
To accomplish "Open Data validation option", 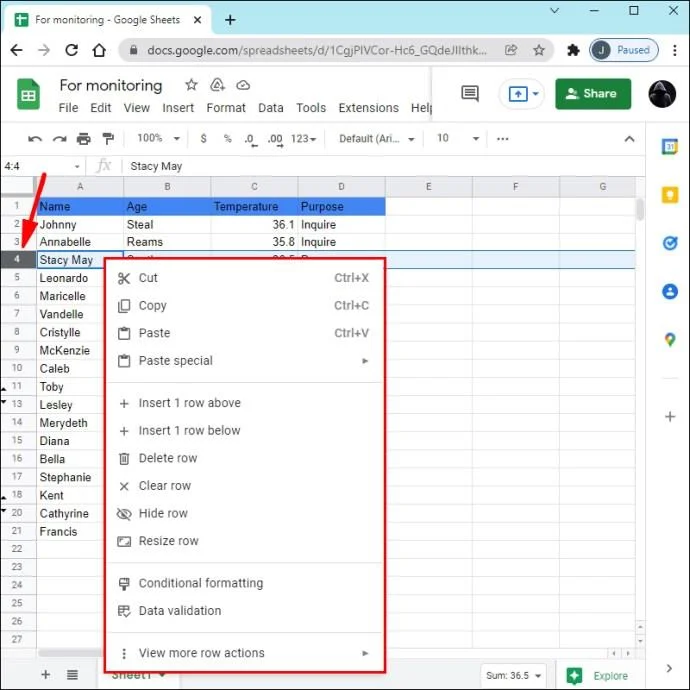I will pos(244,611).
